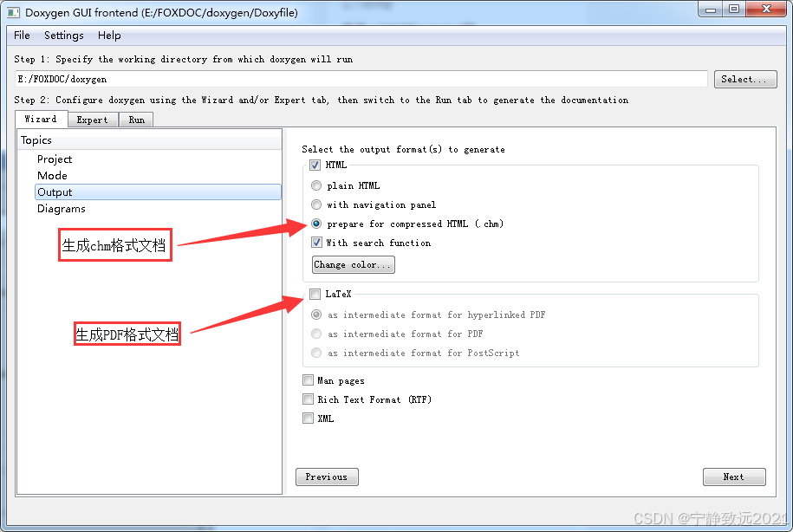The height and width of the screenshot is (532, 793).
Task: Open the Help menu
Action: 109,36
